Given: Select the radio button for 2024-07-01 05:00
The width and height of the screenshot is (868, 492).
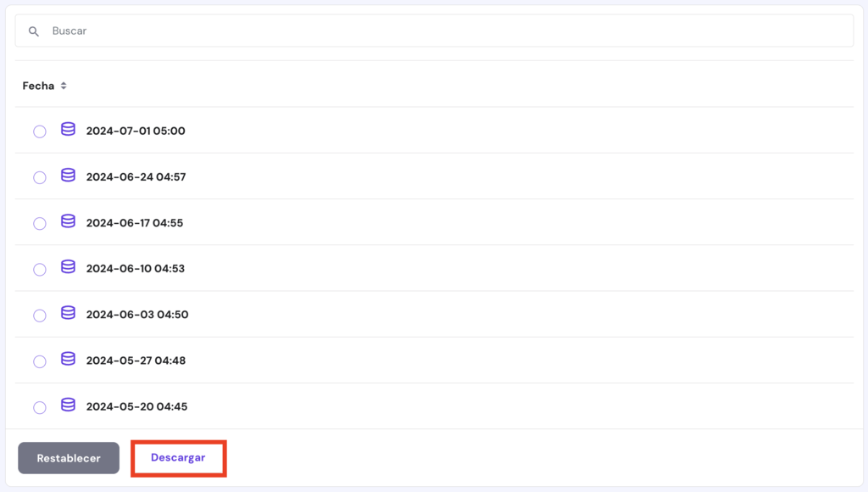Looking at the screenshot, I should coord(39,131).
